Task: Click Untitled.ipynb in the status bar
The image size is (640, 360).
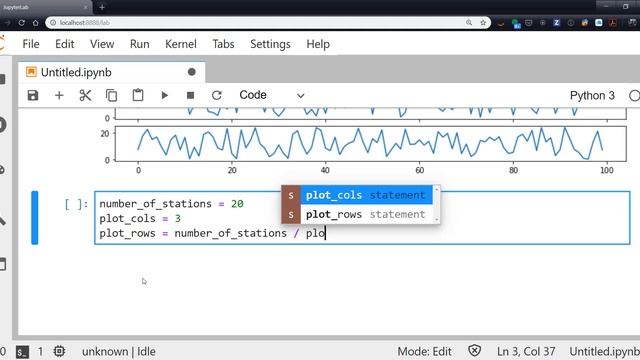Action: pyautogui.click(x=604, y=351)
